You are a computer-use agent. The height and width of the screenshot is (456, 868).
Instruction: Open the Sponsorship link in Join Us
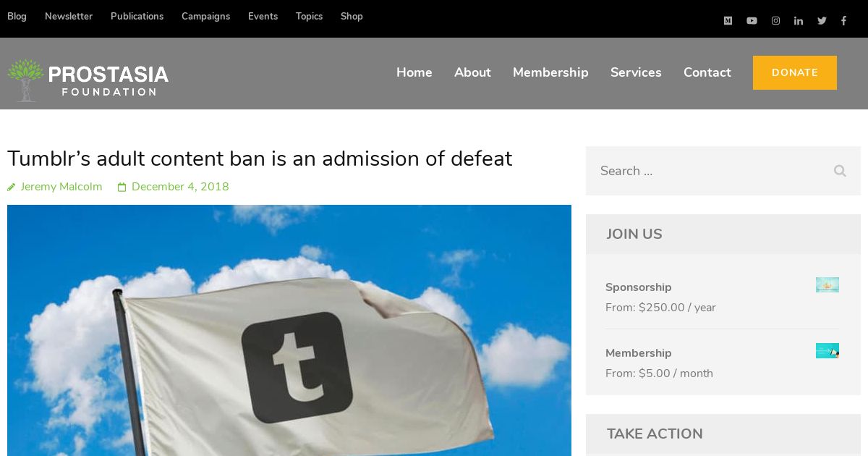pos(639,287)
